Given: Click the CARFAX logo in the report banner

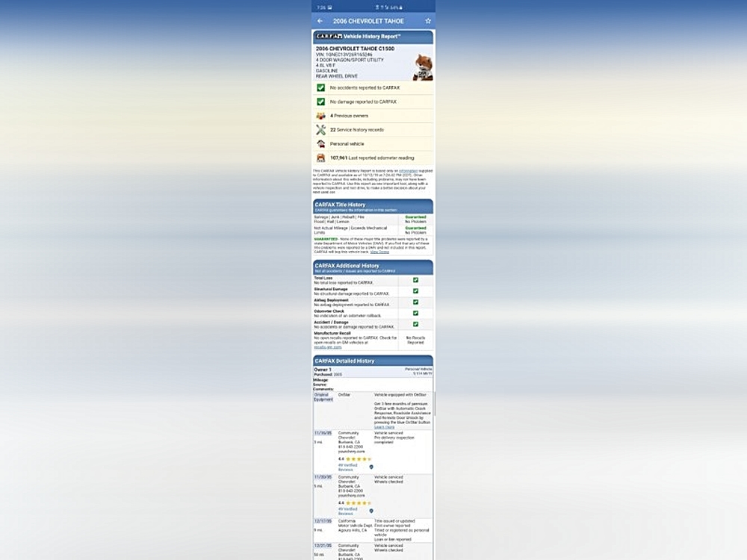Looking at the screenshot, I should coord(328,36).
